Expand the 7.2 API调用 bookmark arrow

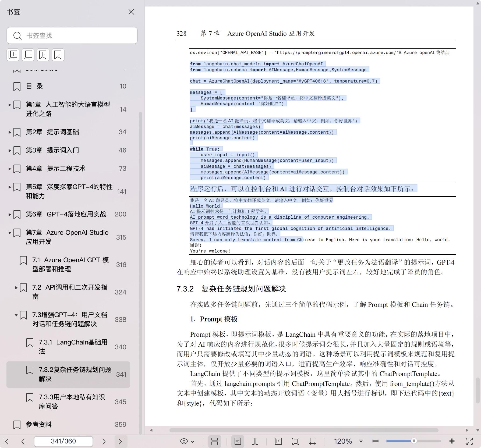pyautogui.click(x=16, y=287)
